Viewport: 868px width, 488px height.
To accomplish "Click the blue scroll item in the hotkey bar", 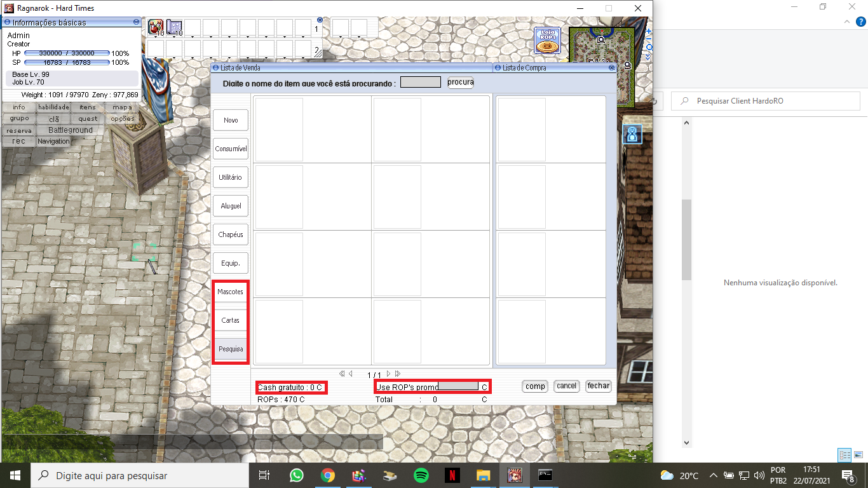I will [x=175, y=27].
